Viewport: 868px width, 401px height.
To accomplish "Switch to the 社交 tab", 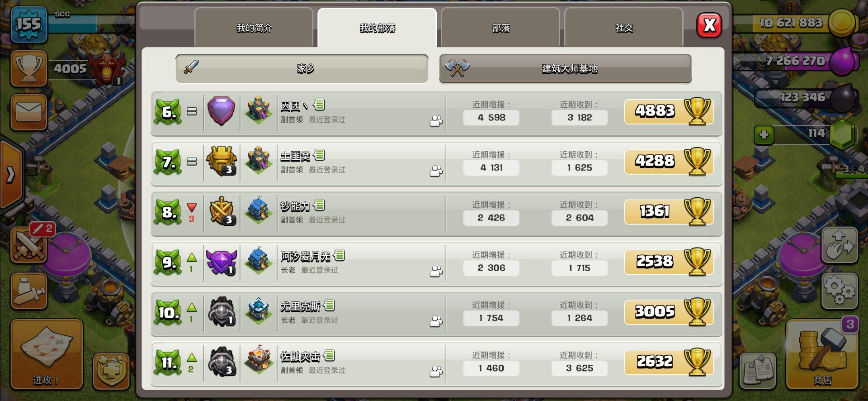I will point(624,28).
